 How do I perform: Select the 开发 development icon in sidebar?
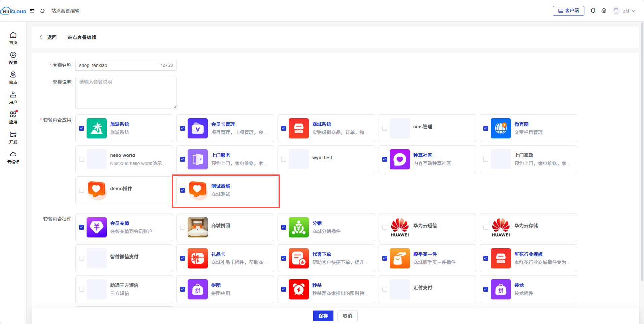pos(13,137)
